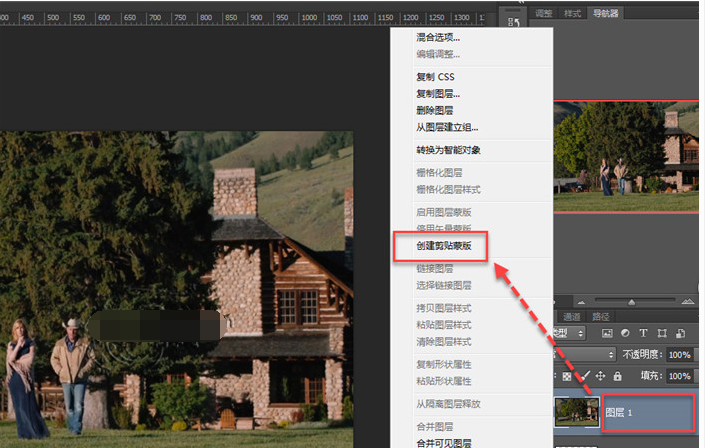Screen dimensions: 707x448
Task: Click the opacity 100% field
Action: [x=679, y=355]
